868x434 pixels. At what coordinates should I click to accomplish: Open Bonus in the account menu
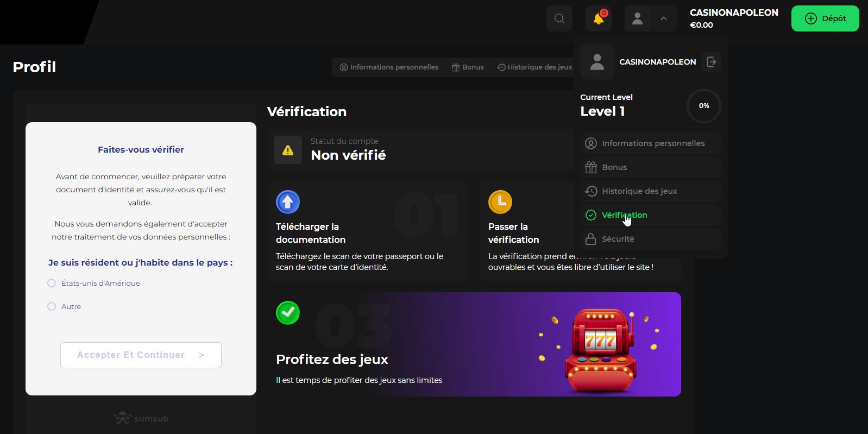point(651,167)
